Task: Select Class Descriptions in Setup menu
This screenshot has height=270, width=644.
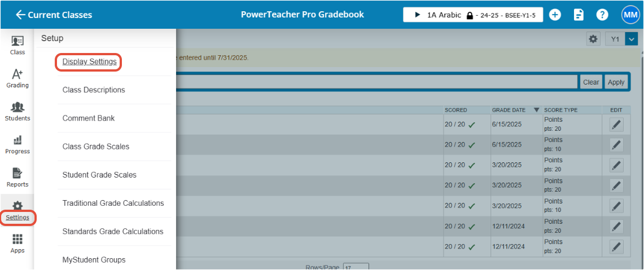Action: (x=94, y=90)
